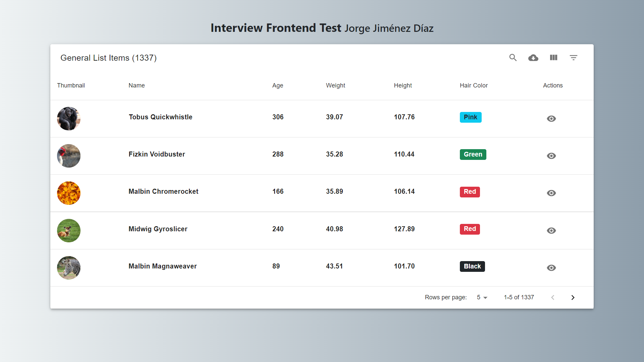Click the Green hair color badge
The image size is (644, 362).
pyautogui.click(x=473, y=155)
